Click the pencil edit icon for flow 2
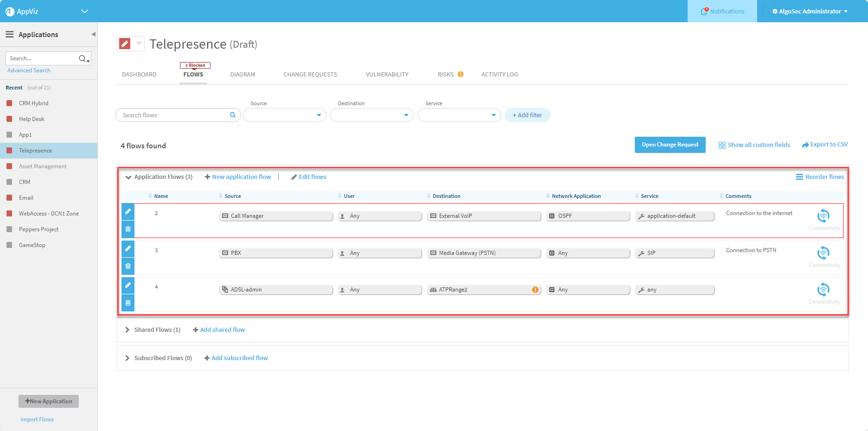The width and height of the screenshot is (868, 431). 128,212
